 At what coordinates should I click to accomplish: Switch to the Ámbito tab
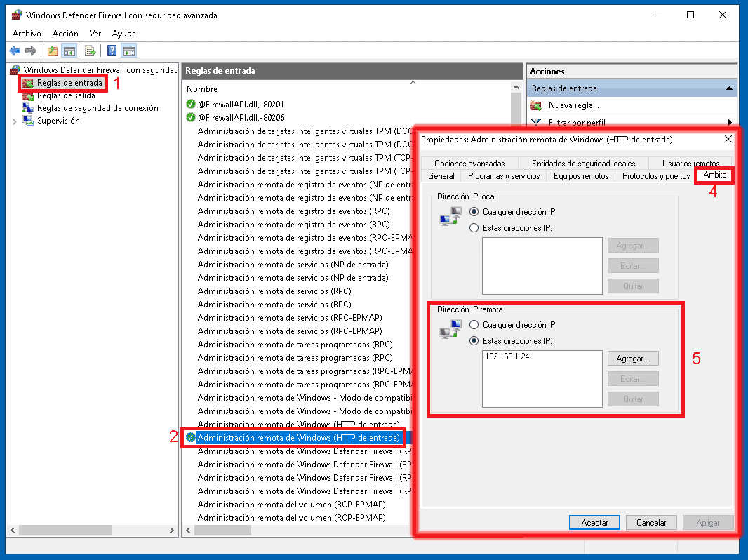[713, 176]
